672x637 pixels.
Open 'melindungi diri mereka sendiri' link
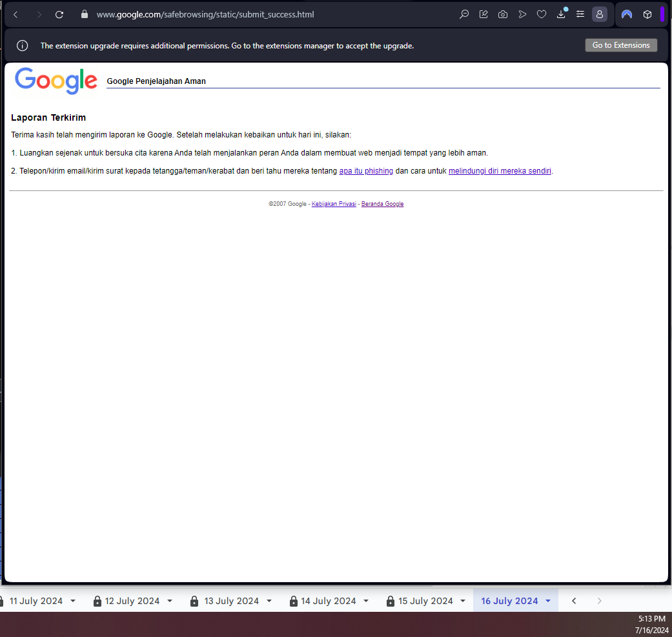(500, 171)
